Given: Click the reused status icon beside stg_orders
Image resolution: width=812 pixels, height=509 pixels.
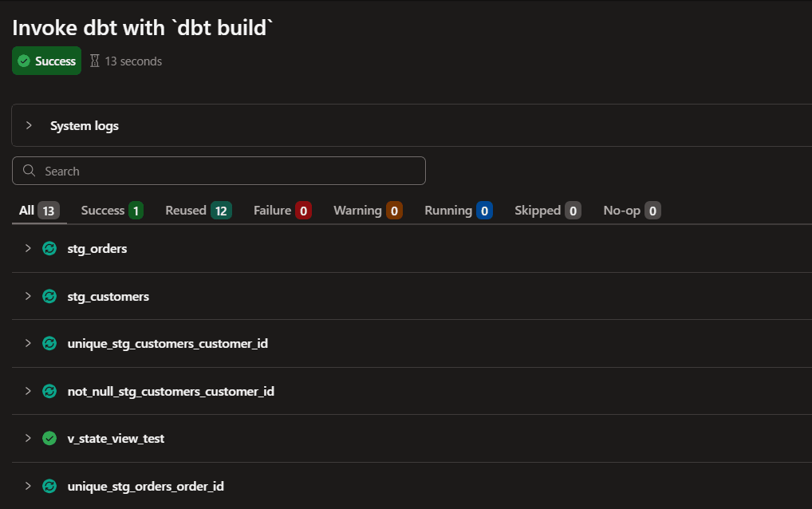Looking at the screenshot, I should pyautogui.click(x=49, y=249).
